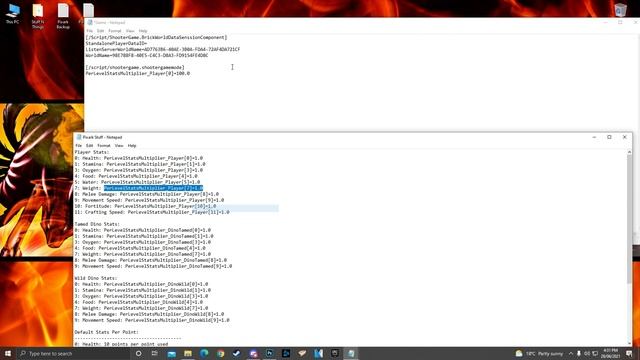
Task: Click the DinoTamed[9] Movement Speed line
Action: [153, 266]
